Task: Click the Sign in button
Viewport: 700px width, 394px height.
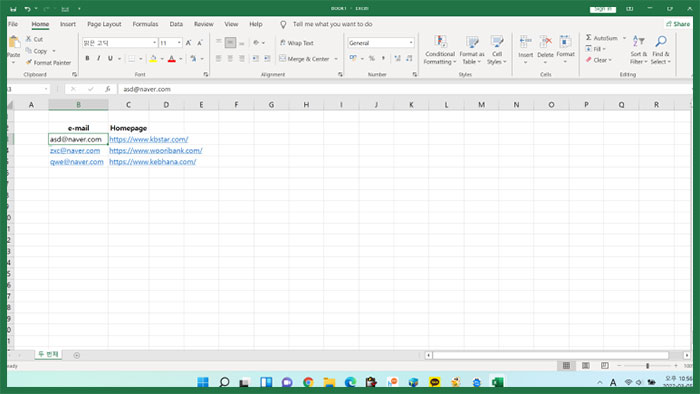Action: click(603, 9)
